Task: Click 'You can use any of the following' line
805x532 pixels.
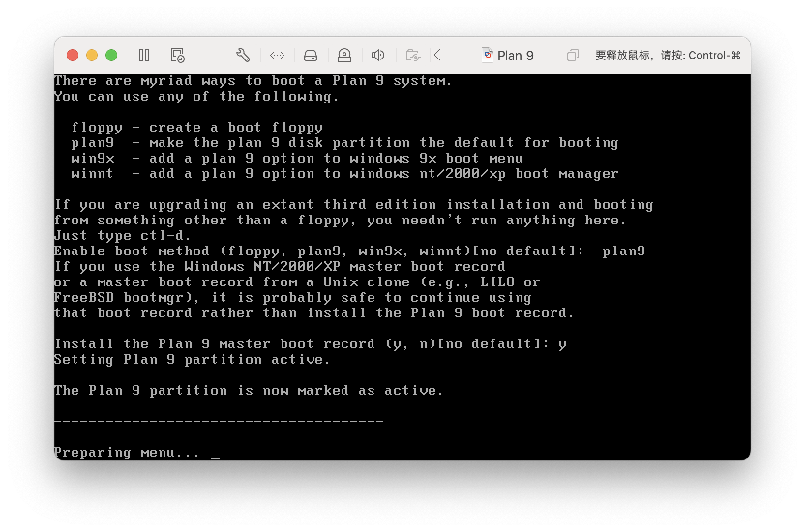Action: pos(196,96)
